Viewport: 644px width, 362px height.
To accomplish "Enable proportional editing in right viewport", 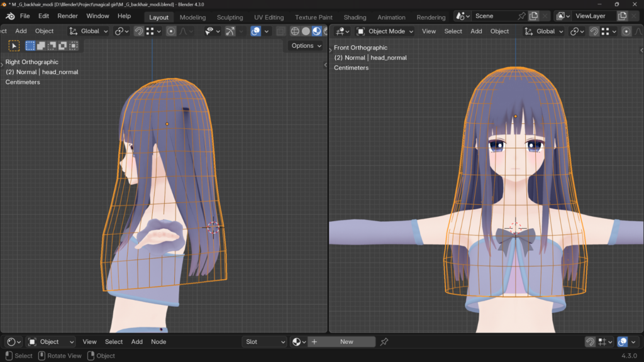I will (626, 31).
